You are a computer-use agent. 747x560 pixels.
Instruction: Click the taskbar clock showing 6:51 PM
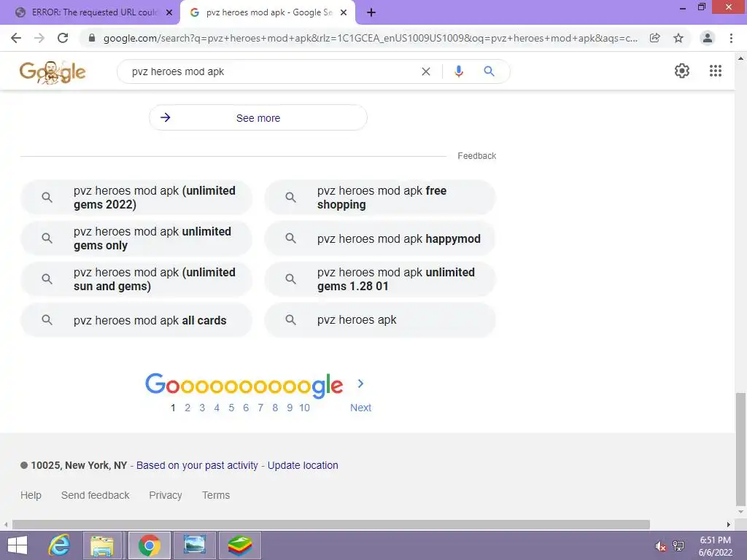point(715,545)
